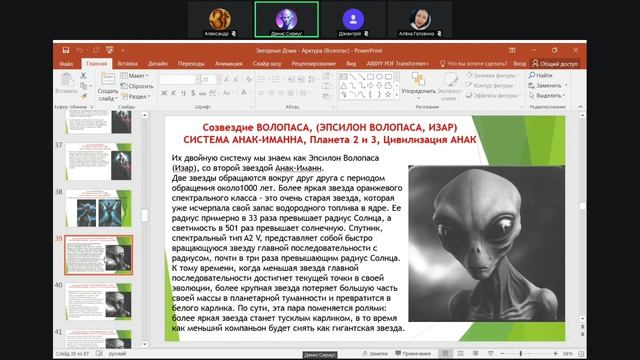The height and width of the screenshot is (360, 640).
Task: Select slide 38 thumbnail
Action: [x=98, y=208]
